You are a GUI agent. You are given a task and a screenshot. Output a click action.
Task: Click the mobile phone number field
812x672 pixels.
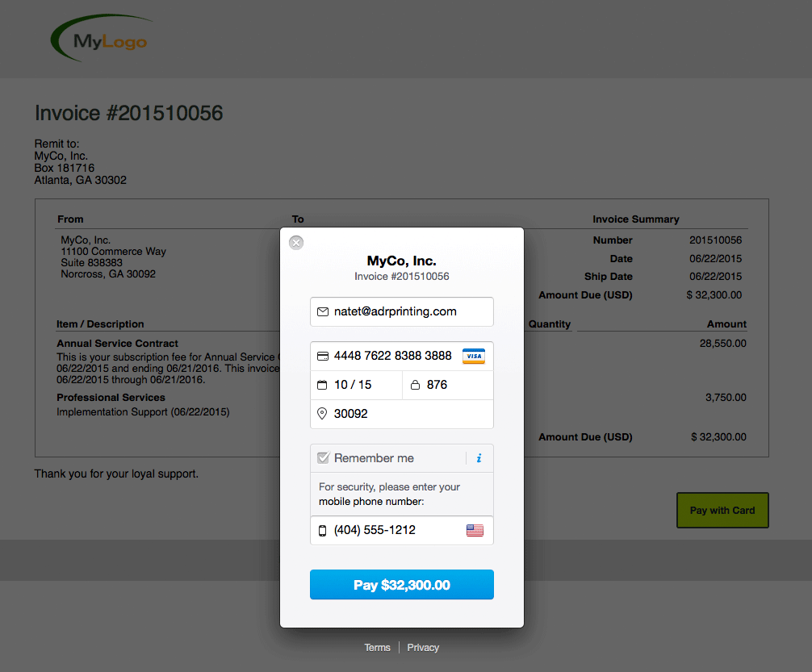tap(391, 530)
